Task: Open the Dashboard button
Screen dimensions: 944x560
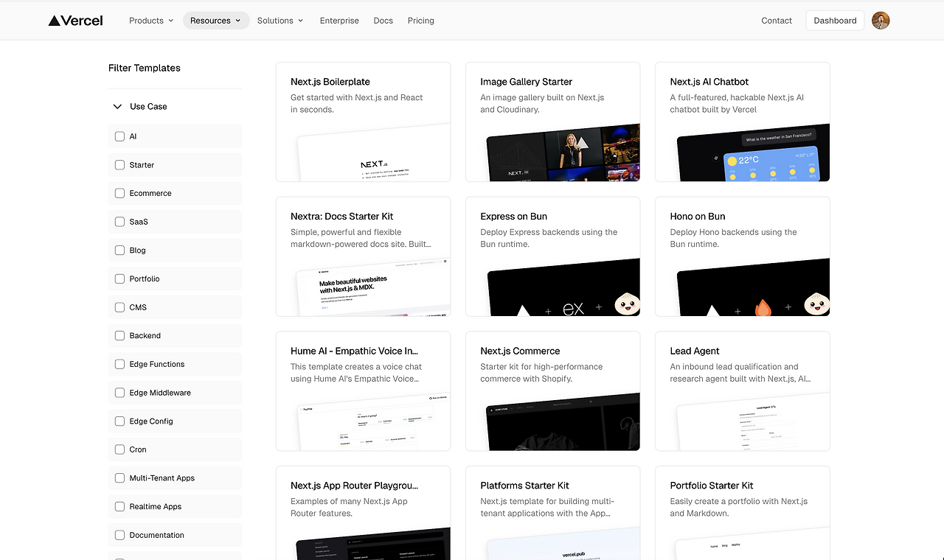Action: (x=835, y=21)
